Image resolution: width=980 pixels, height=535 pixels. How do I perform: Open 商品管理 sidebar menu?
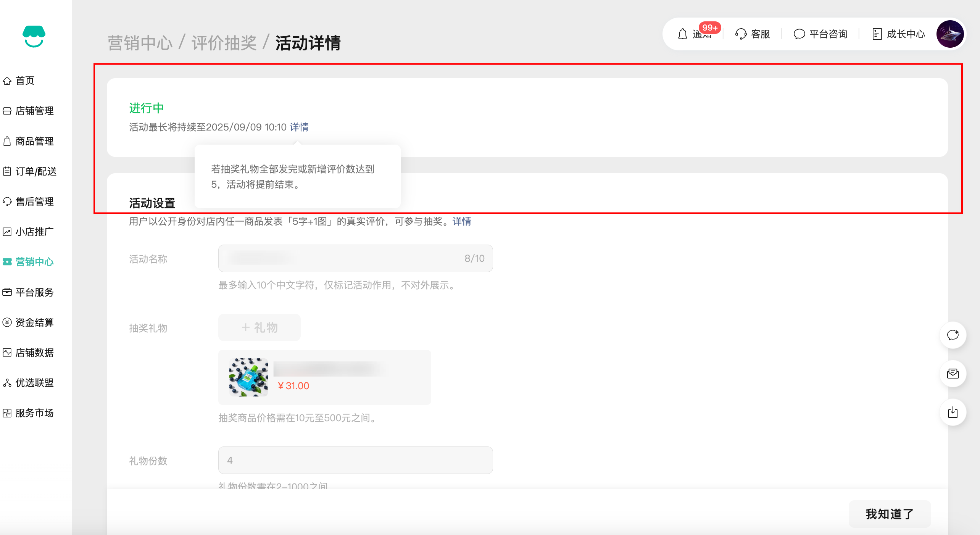(34, 141)
